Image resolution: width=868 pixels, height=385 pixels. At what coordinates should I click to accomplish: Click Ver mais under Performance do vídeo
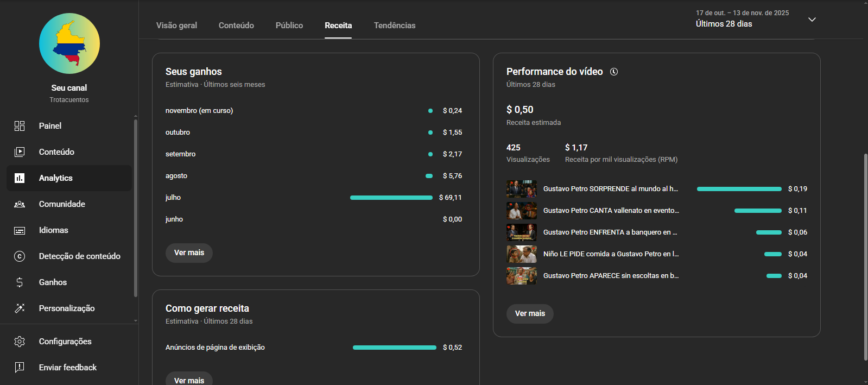(530, 314)
